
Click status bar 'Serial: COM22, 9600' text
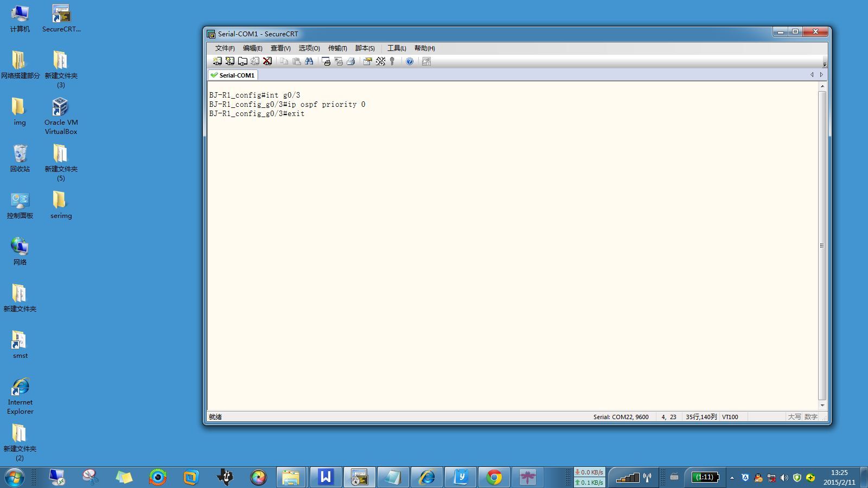621,417
